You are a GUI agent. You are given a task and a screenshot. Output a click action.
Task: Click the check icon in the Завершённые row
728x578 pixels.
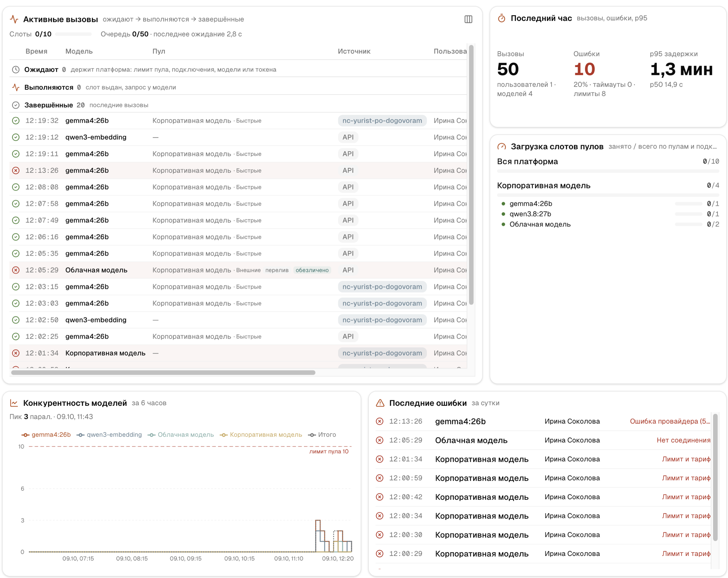[x=15, y=105]
